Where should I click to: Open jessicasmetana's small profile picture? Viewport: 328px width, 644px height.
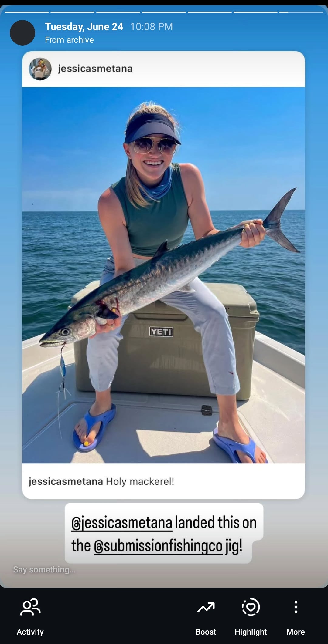(40, 69)
